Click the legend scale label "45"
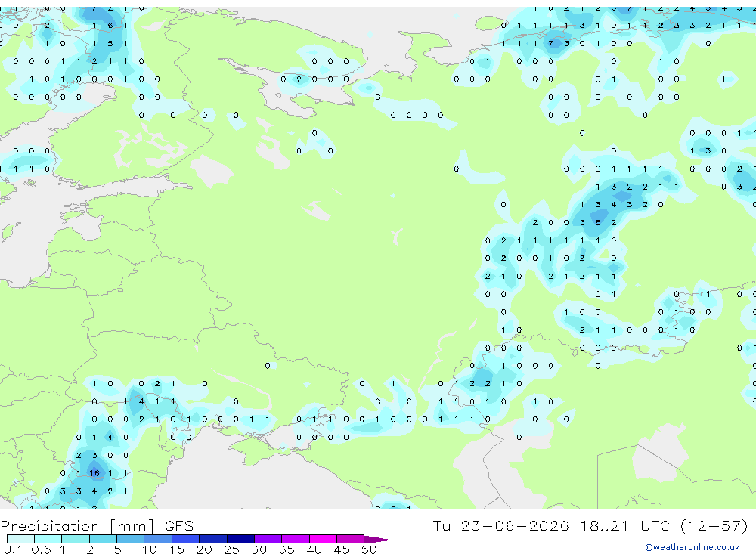This screenshot has height=554, width=756. (x=342, y=549)
